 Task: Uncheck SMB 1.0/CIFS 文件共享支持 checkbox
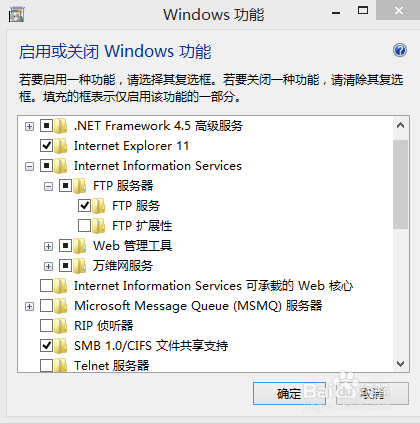coord(46,346)
